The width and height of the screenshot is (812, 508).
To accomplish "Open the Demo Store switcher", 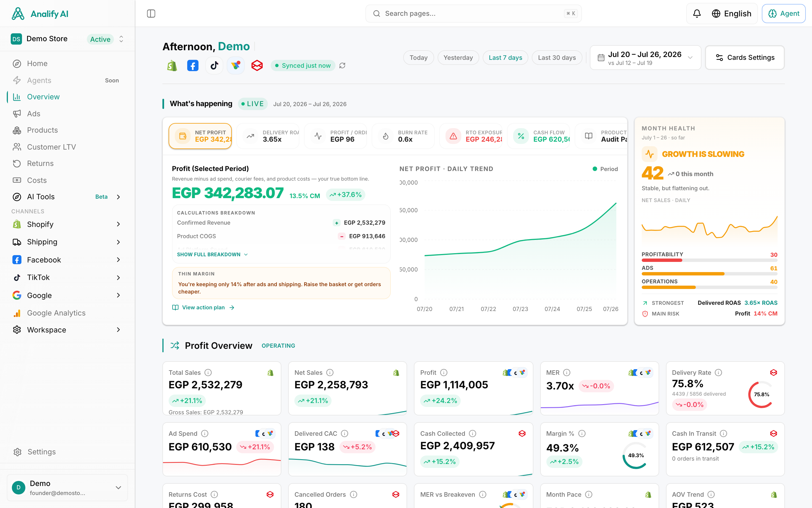I will (x=67, y=39).
